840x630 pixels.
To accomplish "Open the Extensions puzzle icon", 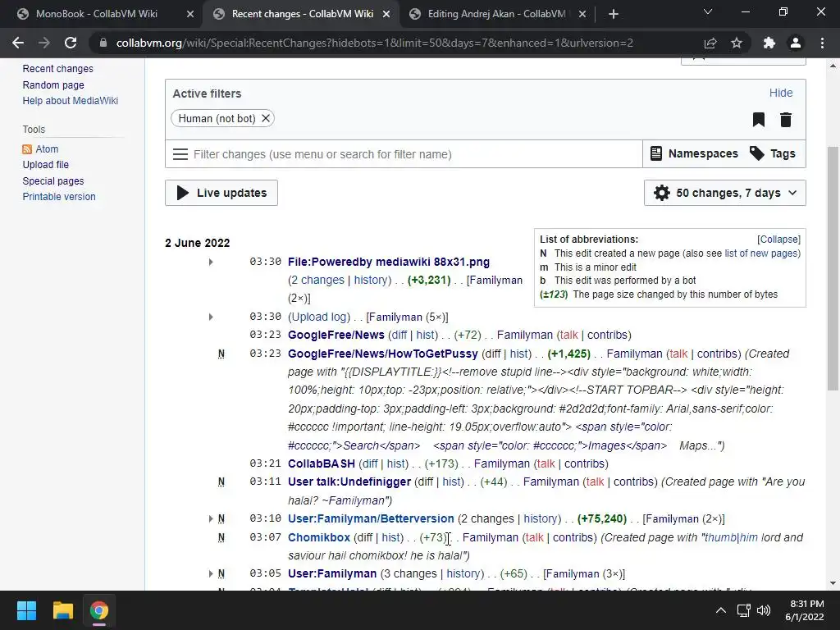I will pos(769,43).
